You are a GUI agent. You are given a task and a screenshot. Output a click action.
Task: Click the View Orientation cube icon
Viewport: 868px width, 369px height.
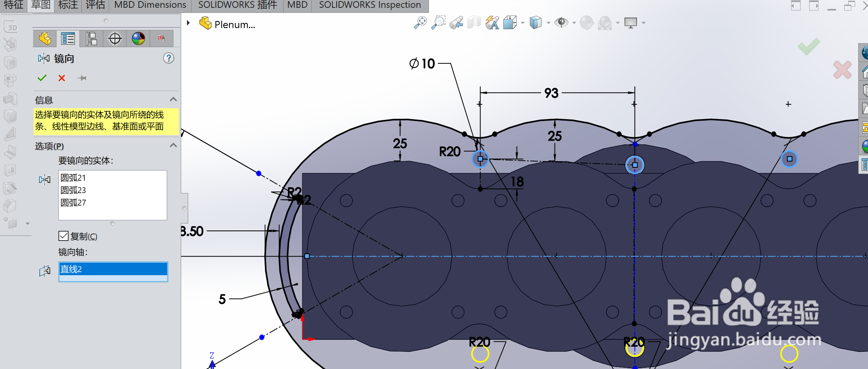pyautogui.click(x=510, y=23)
